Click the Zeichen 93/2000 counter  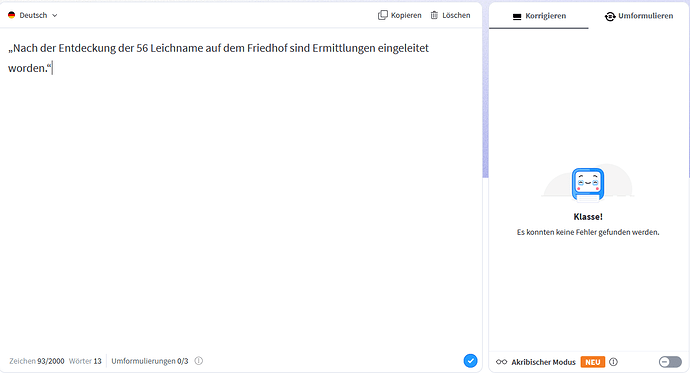37,361
